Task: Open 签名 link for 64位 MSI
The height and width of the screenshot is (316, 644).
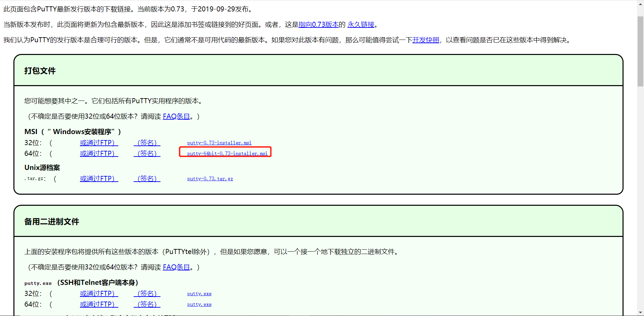Action: (x=147, y=153)
